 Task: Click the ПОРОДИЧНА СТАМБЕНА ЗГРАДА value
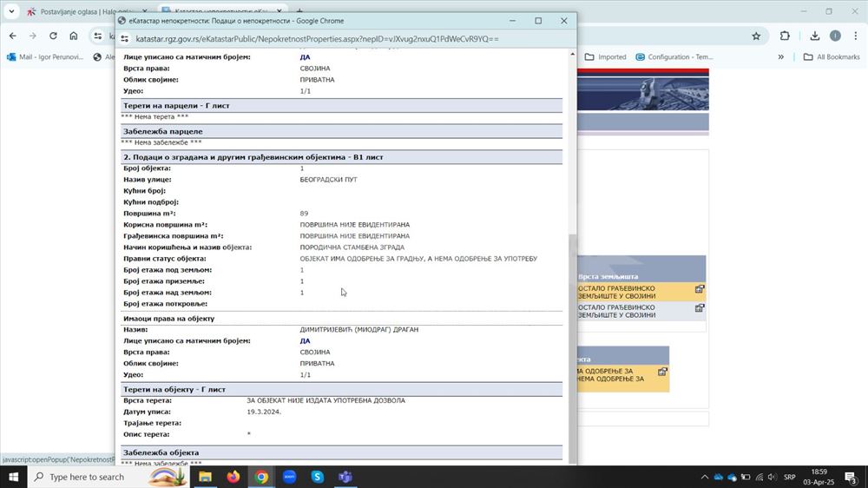[x=352, y=247]
